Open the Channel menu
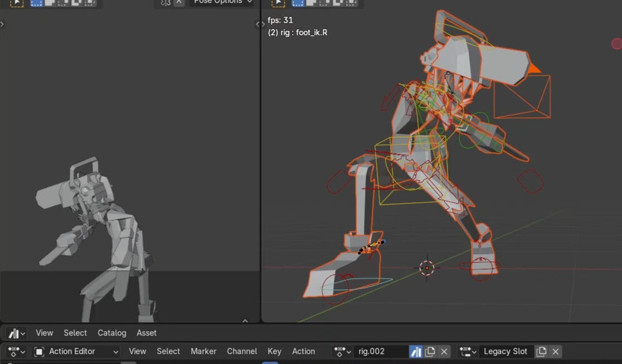Viewport: 622px width, 364px height. point(242,351)
